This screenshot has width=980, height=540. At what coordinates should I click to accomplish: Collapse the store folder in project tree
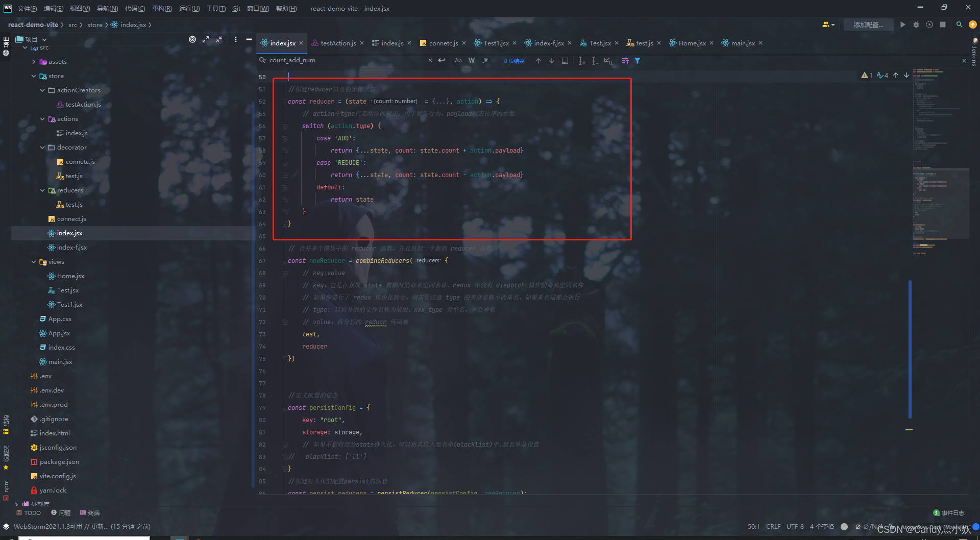click(x=34, y=76)
